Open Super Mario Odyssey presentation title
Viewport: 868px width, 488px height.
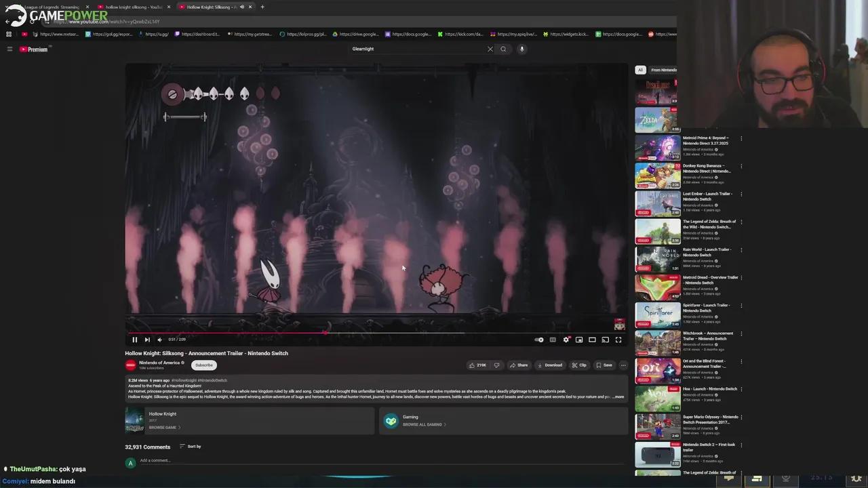click(x=710, y=420)
